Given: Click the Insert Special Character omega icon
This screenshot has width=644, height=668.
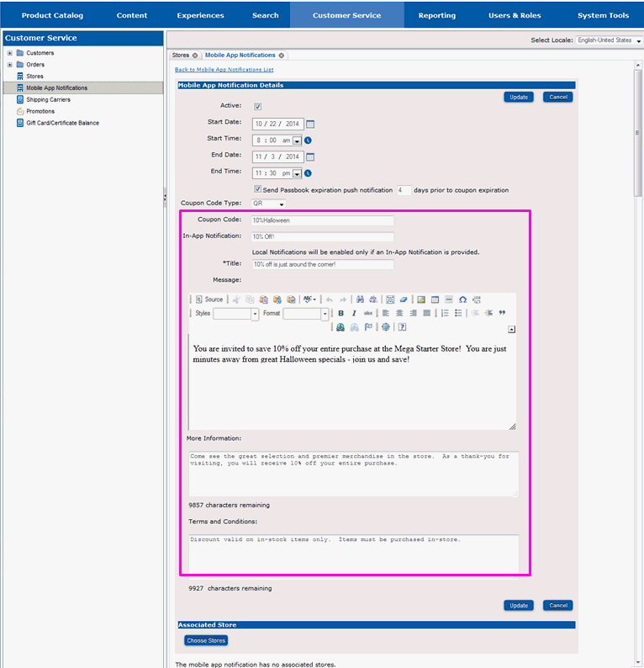Looking at the screenshot, I should [462, 300].
